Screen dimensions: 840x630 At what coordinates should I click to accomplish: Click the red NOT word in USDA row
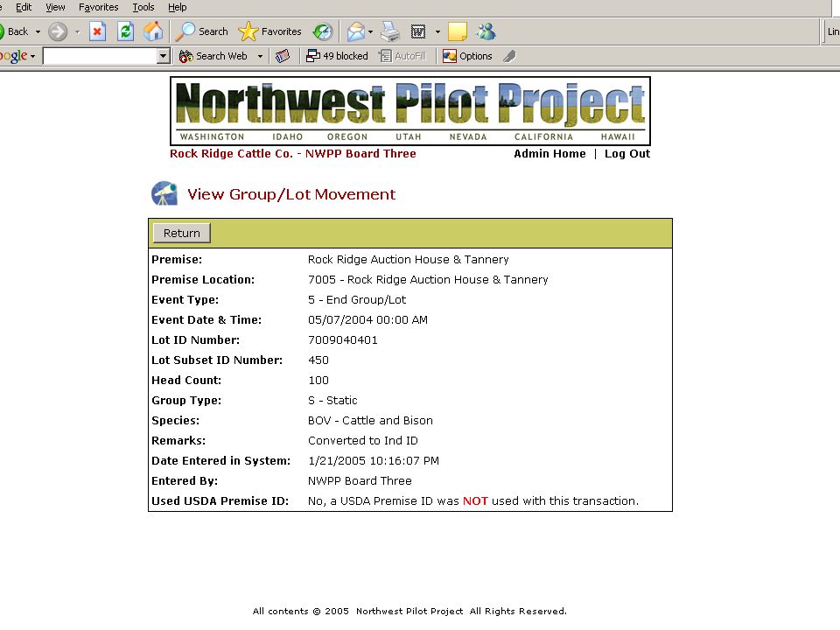pyautogui.click(x=475, y=501)
